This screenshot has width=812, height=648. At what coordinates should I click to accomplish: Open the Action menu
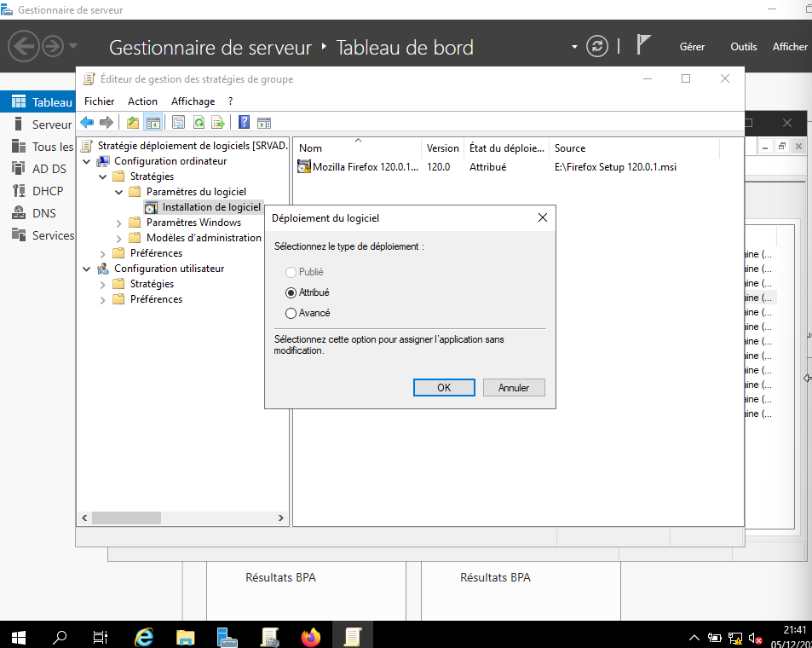(x=142, y=101)
